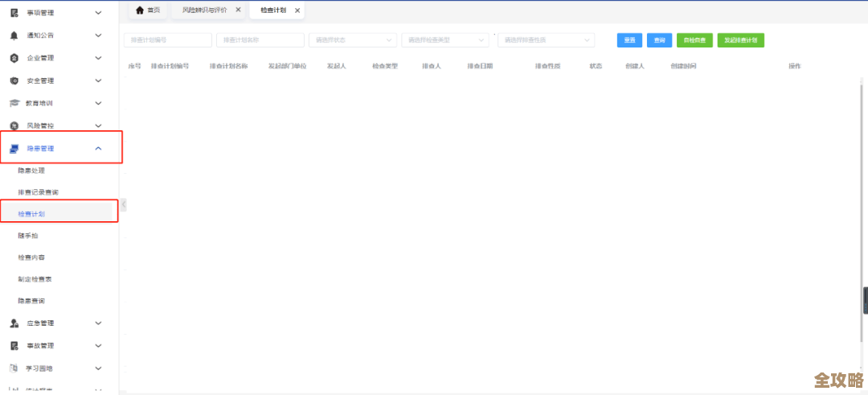Viewport: 868px width, 395px height.
Task: Click the 发起人 column header
Action: click(x=337, y=66)
